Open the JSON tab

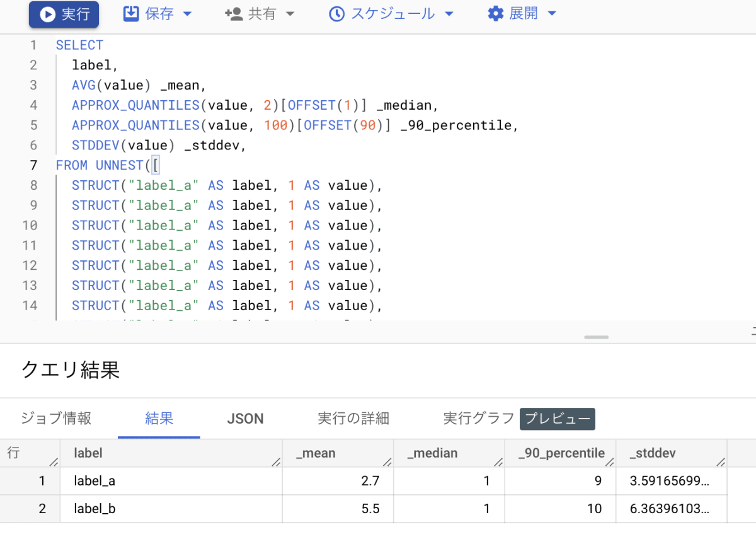[245, 419]
